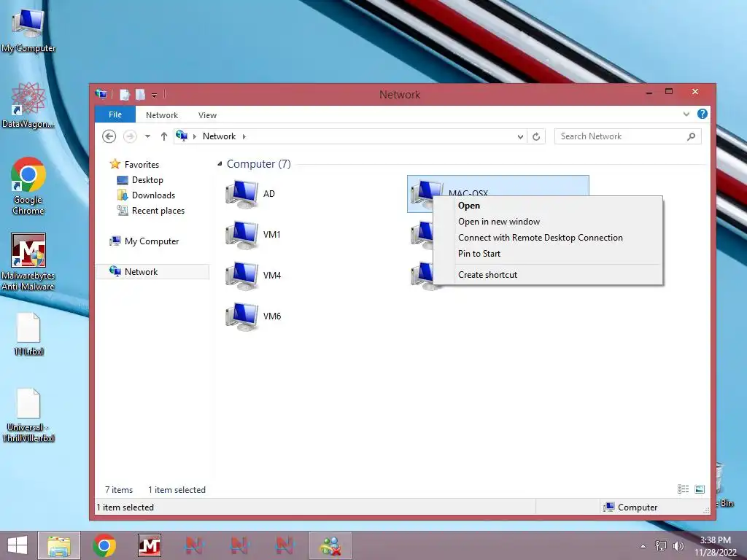The image size is (747, 560).
Task: Click the window icon in title bar
Action: tap(101, 94)
